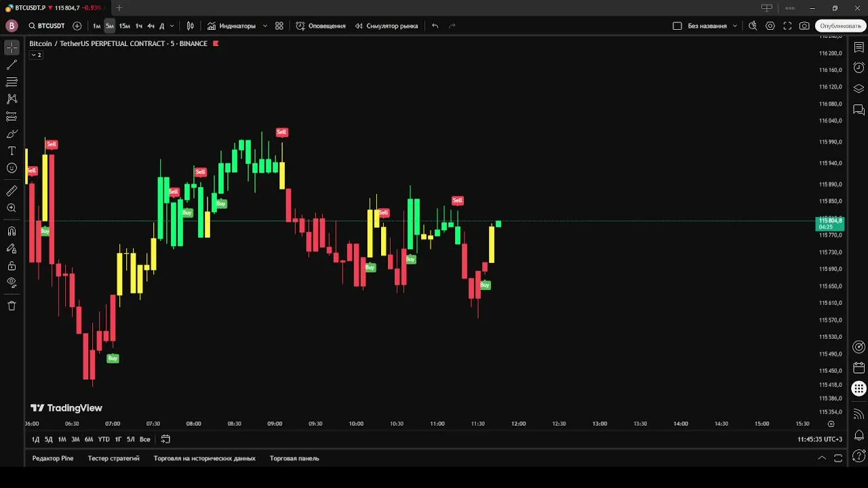Open quick search lightning icon
Image resolution: width=868 pixels, height=488 pixels.
(753, 26)
